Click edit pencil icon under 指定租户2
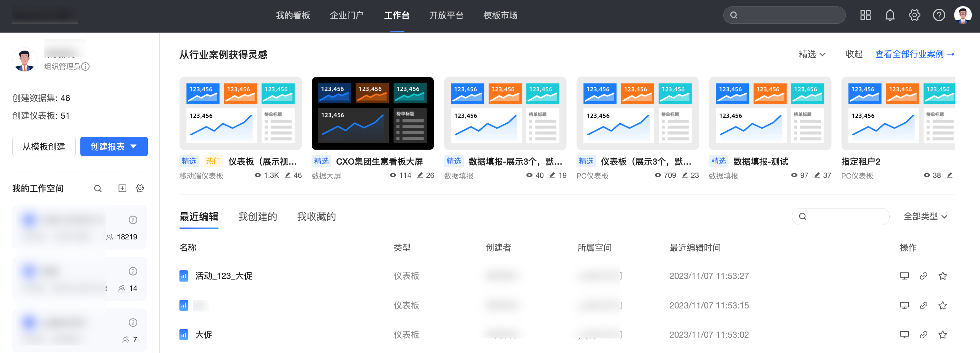Screen dimensions: 980x353 point(950,175)
